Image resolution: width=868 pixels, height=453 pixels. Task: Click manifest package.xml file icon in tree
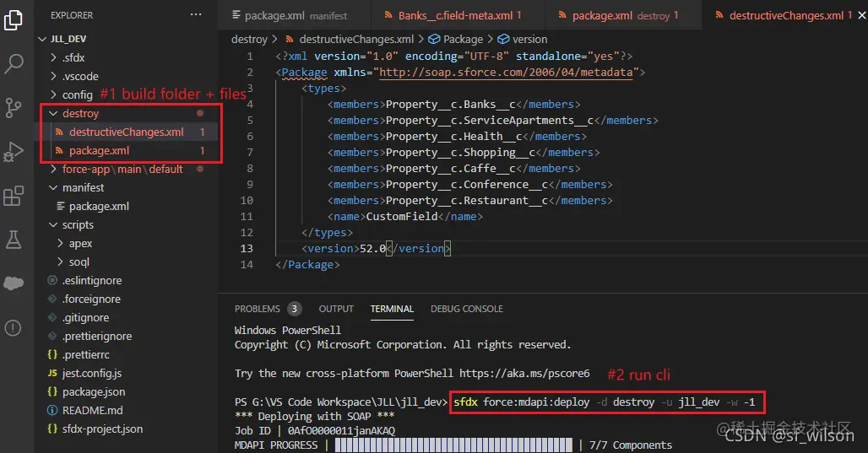coord(61,207)
